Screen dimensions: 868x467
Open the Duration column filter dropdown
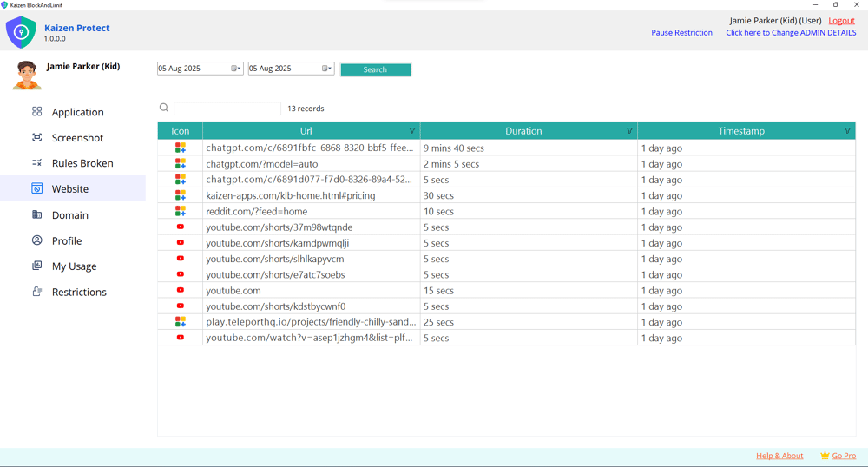(x=629, y=131)
